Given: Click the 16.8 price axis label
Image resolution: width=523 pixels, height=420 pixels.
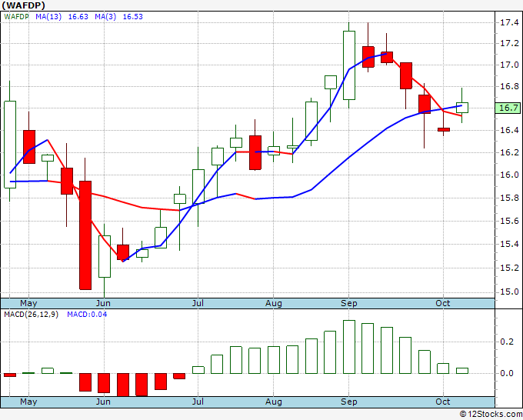Looking at the screenshot, I should click(509, 86).
